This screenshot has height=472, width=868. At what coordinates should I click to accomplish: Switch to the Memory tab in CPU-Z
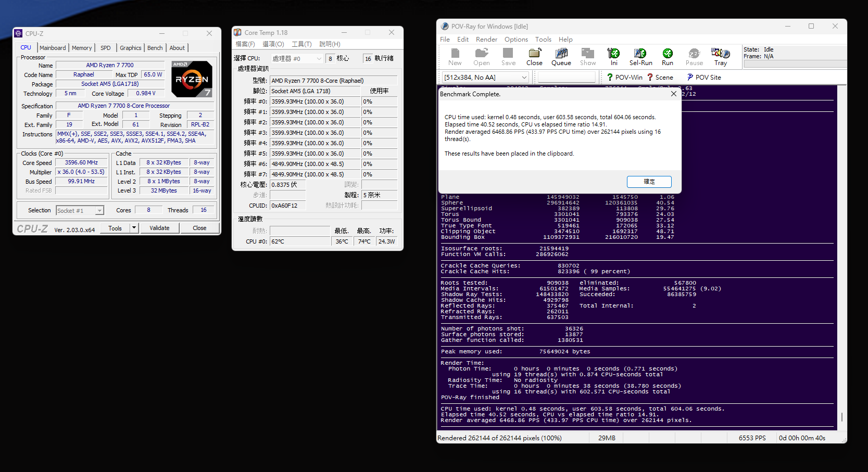(82, 48)
